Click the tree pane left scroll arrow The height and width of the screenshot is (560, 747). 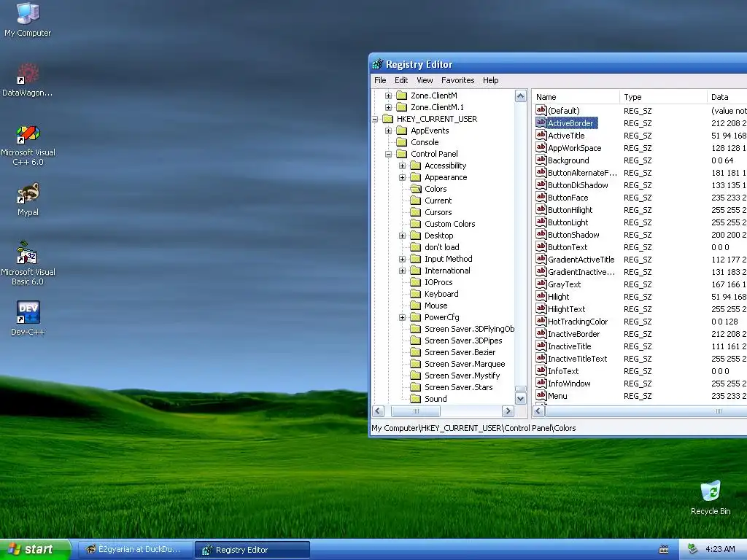click(379, 411)
